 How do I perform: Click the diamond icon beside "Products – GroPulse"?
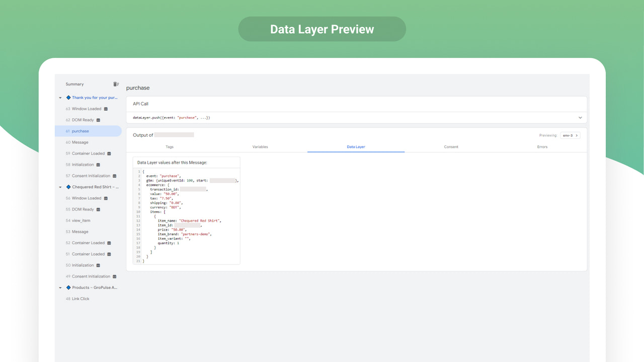[68, 287]
